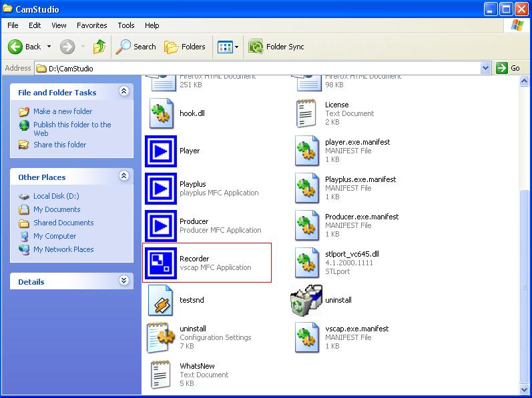Click the hook.dll file name text
Screen dimensions: 532x398
click(192, 113)
